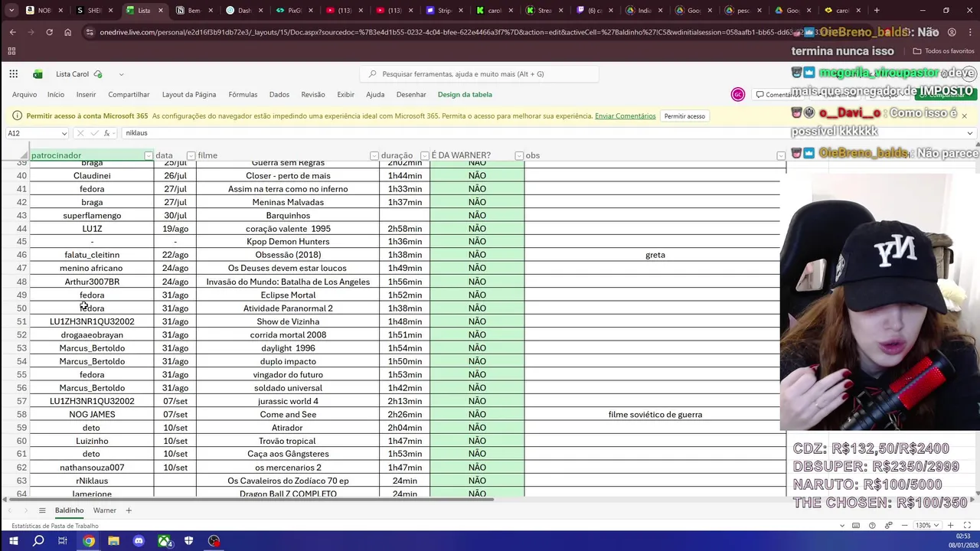Open the Enviar Comentários link
This screenshot has height=551, width=980.
pyautogui.click(x=625, y=116)
